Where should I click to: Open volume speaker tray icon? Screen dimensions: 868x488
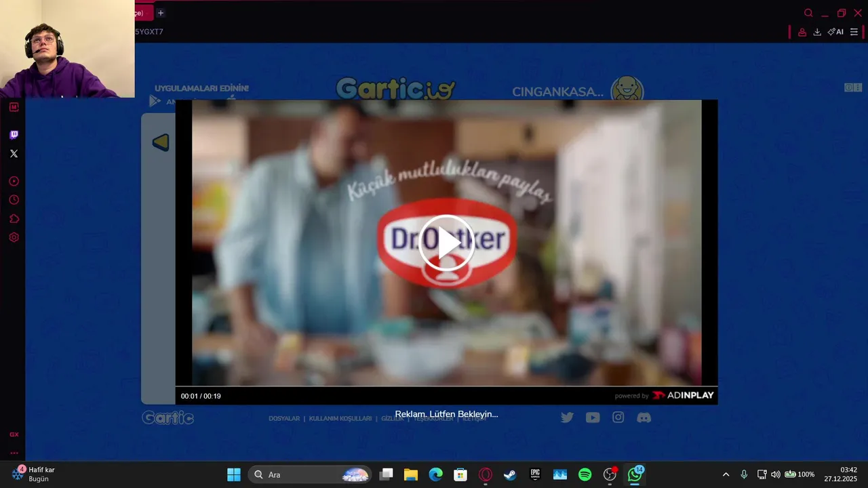point(775,474)
